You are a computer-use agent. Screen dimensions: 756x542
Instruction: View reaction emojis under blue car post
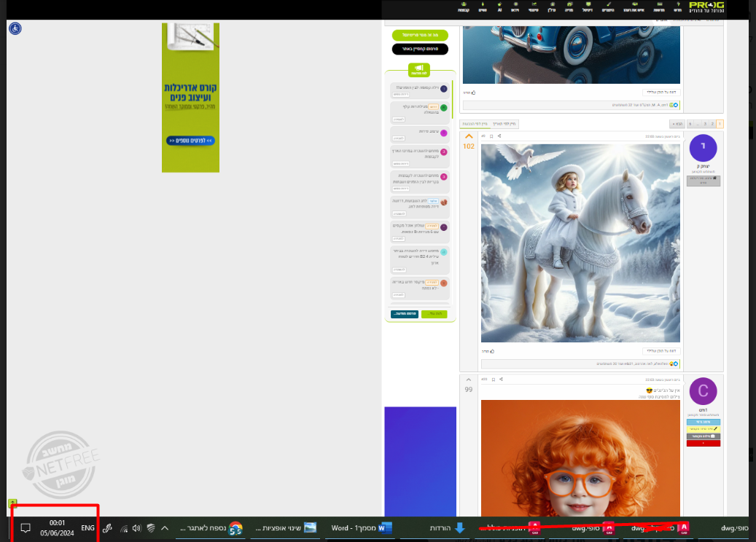[x=674, y=105]
